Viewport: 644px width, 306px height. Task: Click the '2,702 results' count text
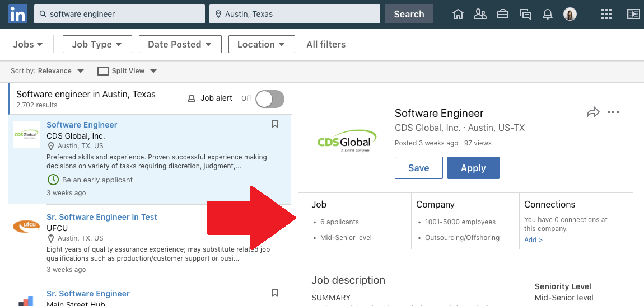[x=37, y=105]
